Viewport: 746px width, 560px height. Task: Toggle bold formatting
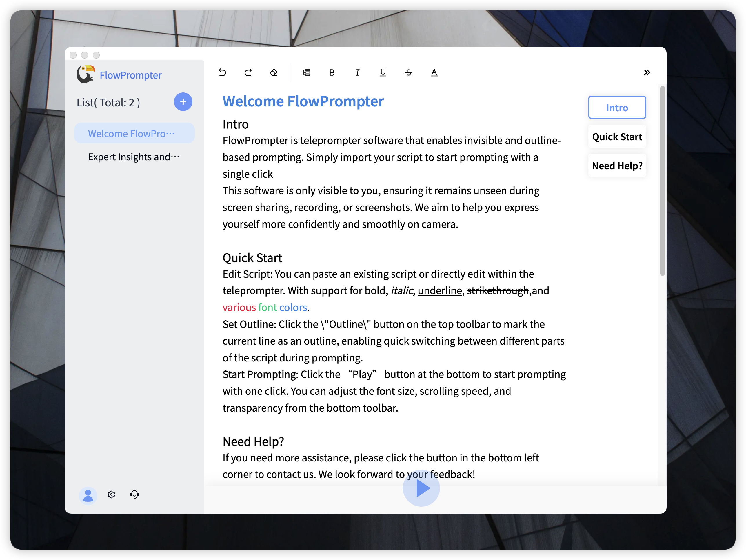click(x=332, y=72)
